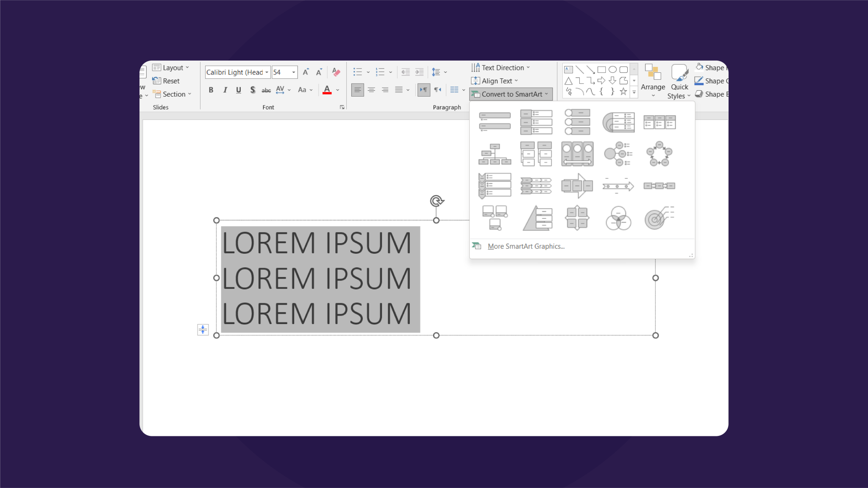Add a text shadow effect
The image size is (868, 488).
pos(253,90)
